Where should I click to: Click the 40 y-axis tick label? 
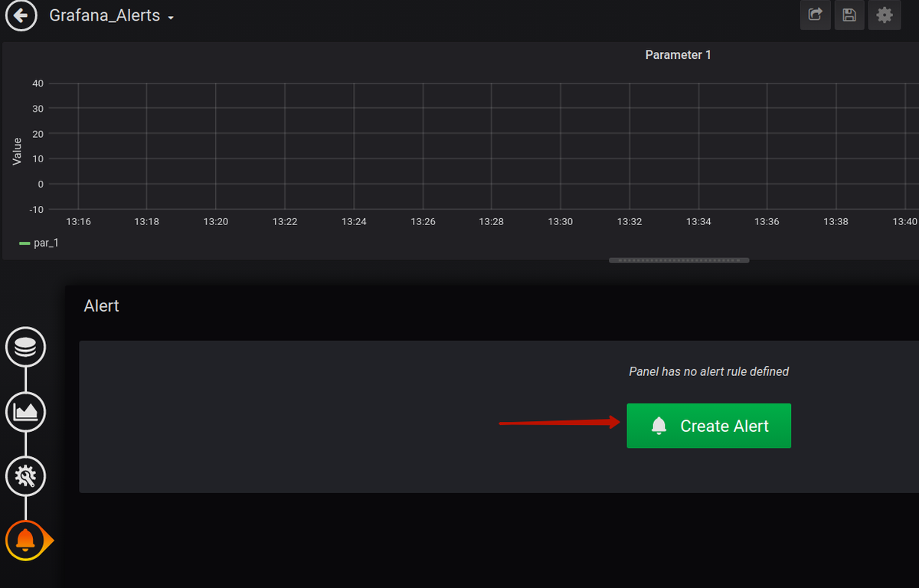[x=38, y=83]
